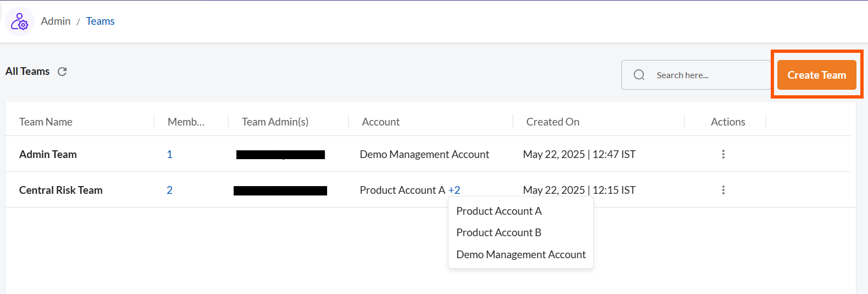The width and height of the screenshot is (868, 294).
Task: Select Product Account A in popup list
Action: (x=499, y=211)
